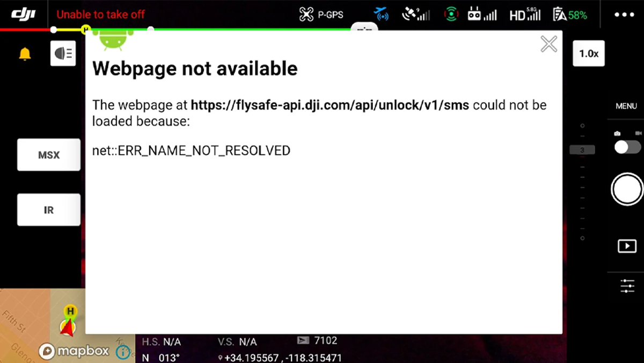The height and width of the screenshot is (363, 644).
Task: View the remote controller signal strength
Action: 482,14
